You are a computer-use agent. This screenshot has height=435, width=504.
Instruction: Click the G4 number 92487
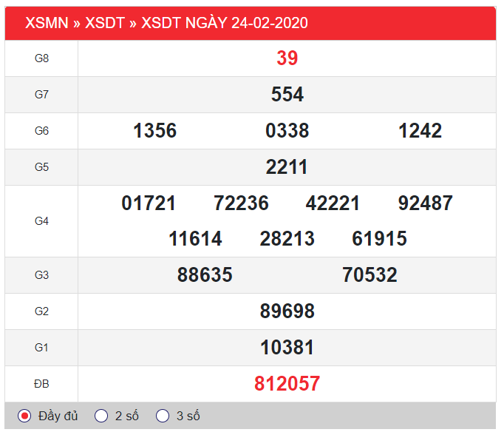coord(425,203)
